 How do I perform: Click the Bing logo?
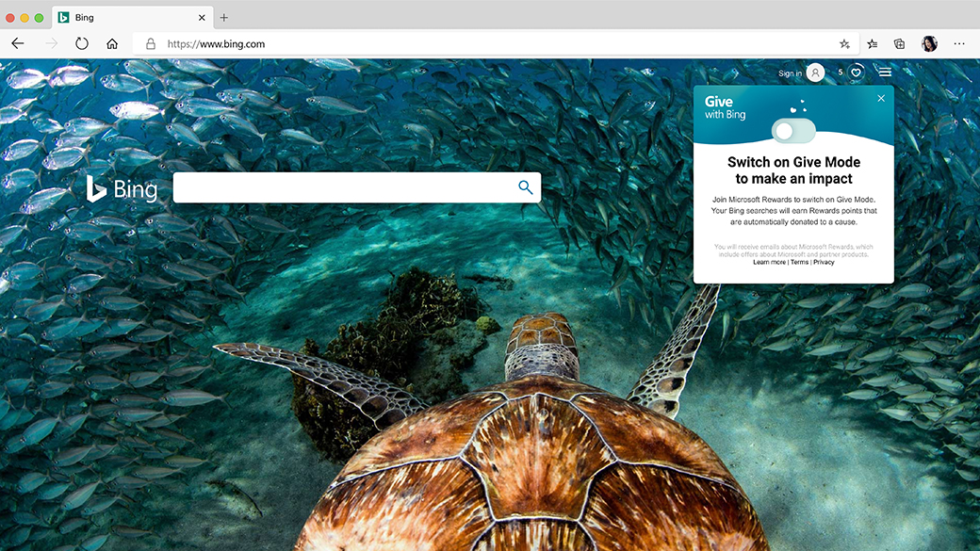[122, 188]
